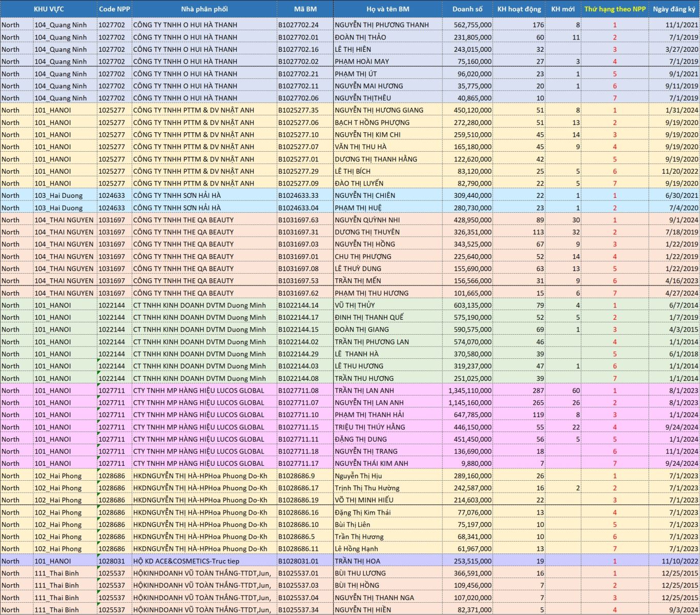Click the 'Code NPP' header cell
This screenshot has width=700, height=615.
click(x=114, y=9)
